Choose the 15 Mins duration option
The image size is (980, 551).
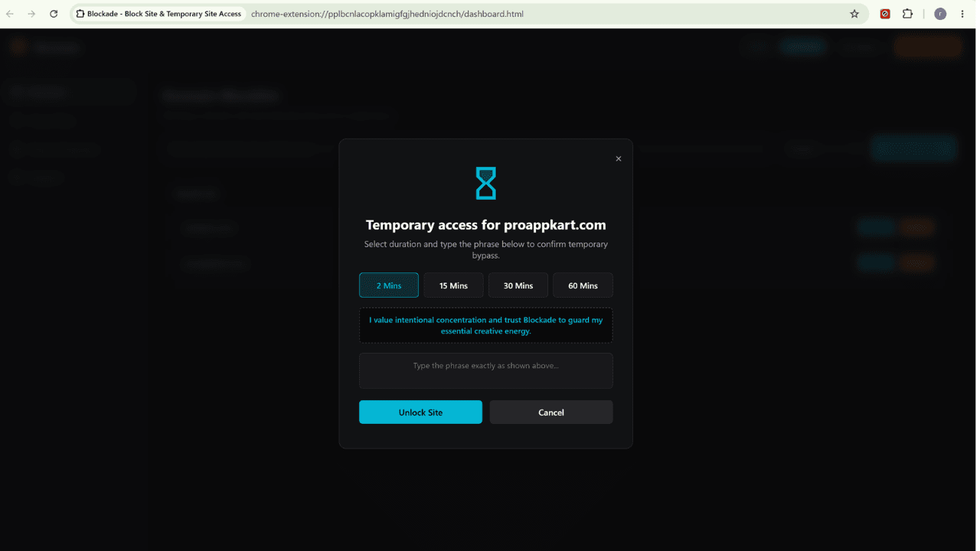[x=453, y=285]
